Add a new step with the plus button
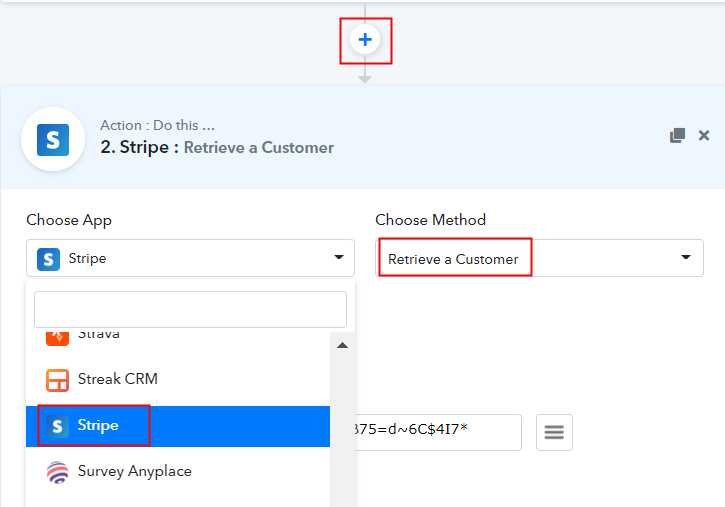The height and width of the screenshot is (507, 725). [365, 40]
